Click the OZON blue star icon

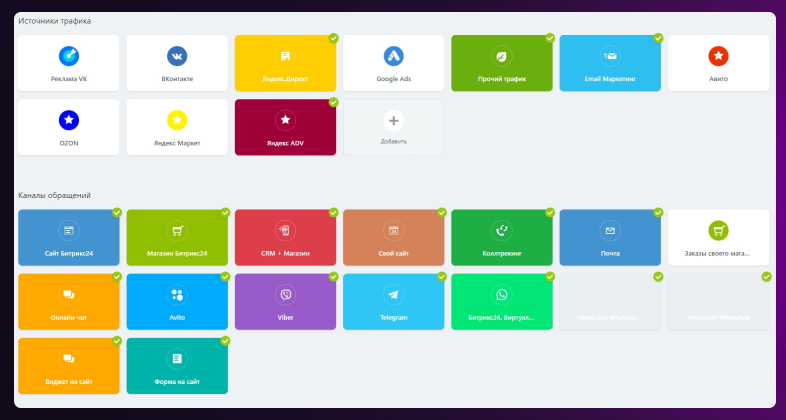(x=69, y=120)
